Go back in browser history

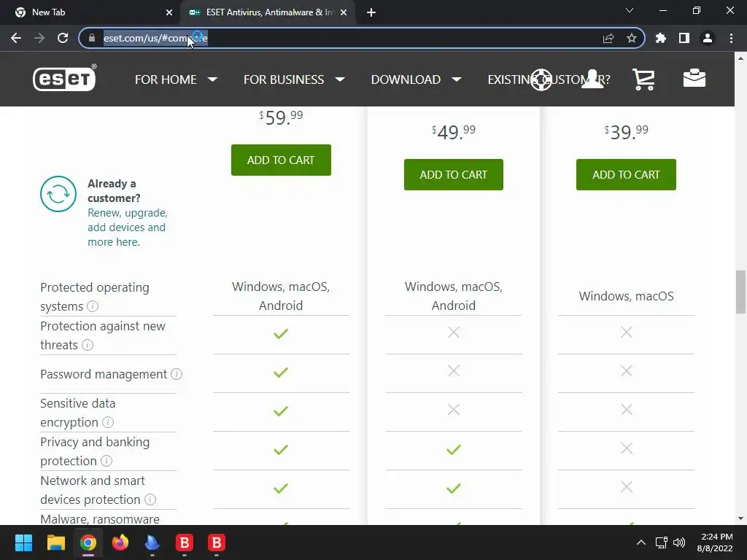16,38
